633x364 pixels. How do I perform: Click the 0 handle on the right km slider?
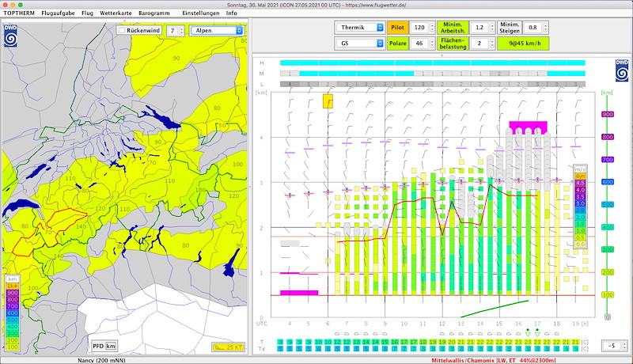pos(608,317)
